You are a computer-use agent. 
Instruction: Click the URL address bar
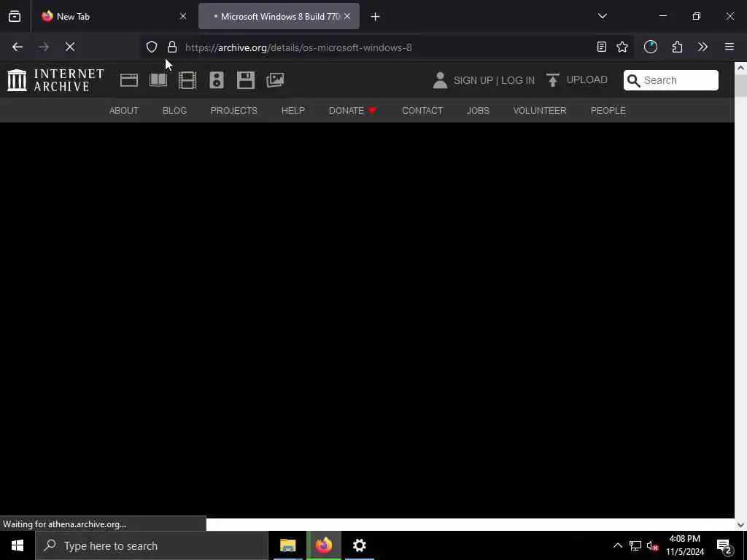pyautogui.click(x=388, y=47)
